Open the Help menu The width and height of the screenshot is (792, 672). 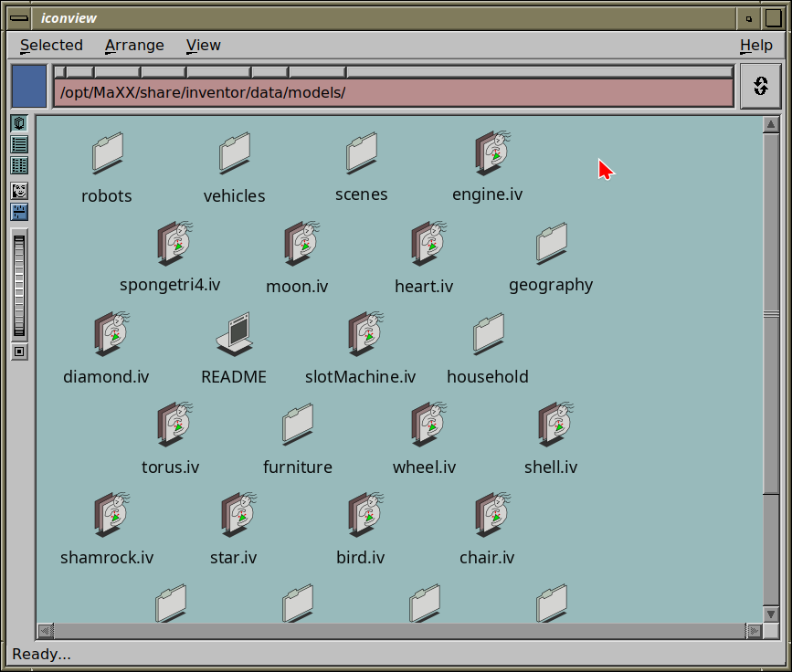pyautogui.click(x=756, y=45)
